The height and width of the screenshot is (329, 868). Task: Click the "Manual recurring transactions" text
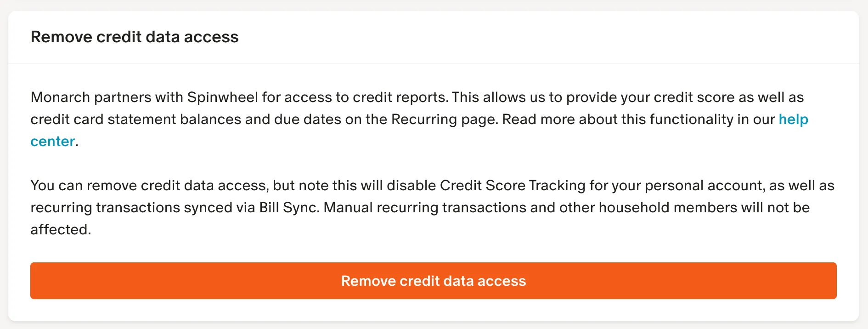click(424, 208)
